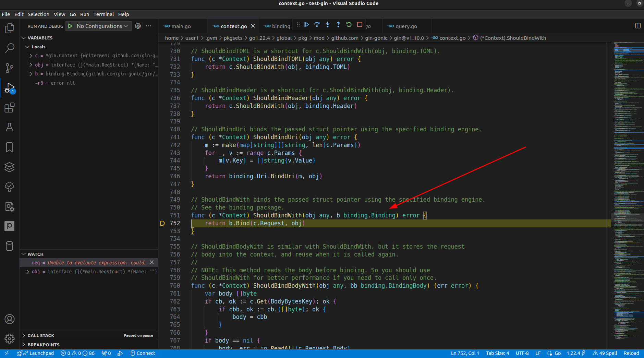Image resolution: width=644 pixels, height=358 pixels.
Task: Open the Bookmarks view
Action: [10, 147]
